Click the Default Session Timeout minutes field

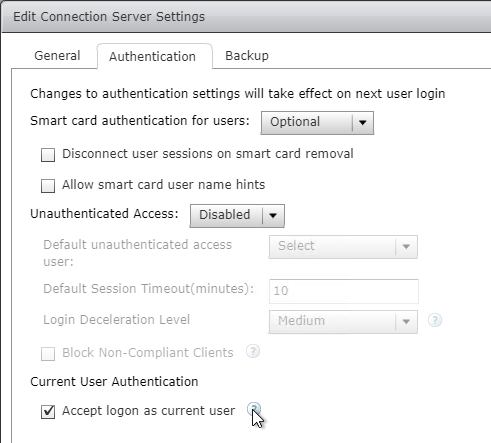[x=344, y=291]
